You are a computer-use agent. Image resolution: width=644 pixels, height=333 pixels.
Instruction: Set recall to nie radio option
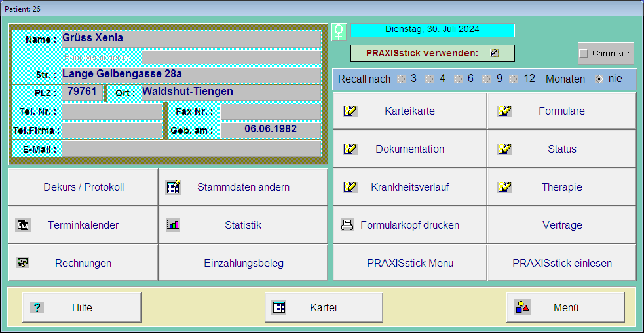[x=599, y=79]
